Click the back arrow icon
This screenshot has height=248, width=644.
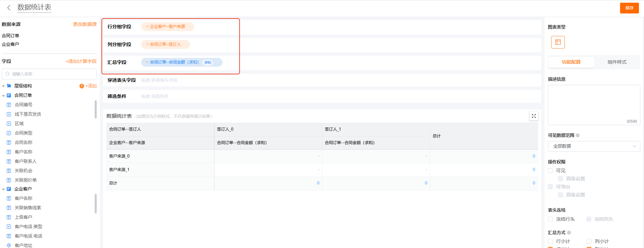click(9, 8)
